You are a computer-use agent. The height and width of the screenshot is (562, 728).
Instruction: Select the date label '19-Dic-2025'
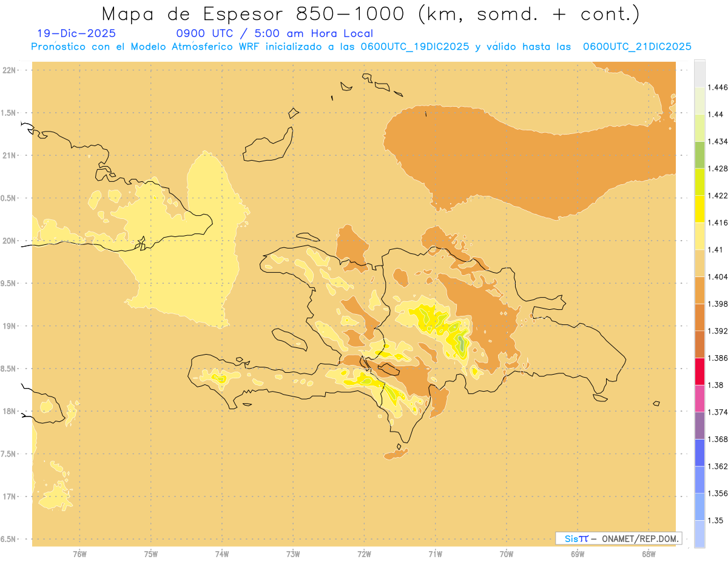(x=76, y=34)
